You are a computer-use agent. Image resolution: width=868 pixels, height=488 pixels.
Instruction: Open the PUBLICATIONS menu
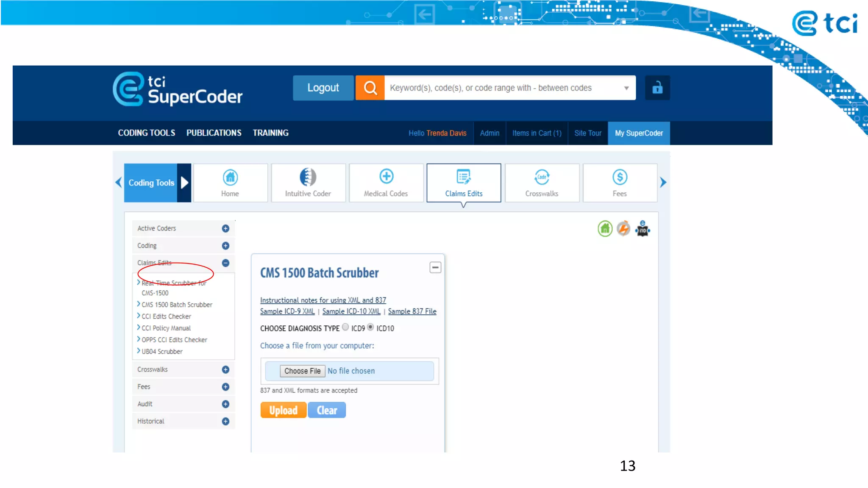[x=214, y=133]
